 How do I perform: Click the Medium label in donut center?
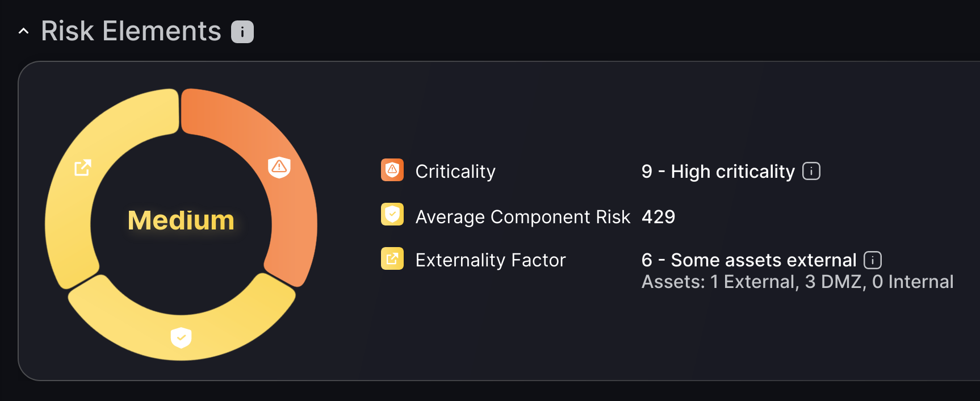click(x=181, y=220)
